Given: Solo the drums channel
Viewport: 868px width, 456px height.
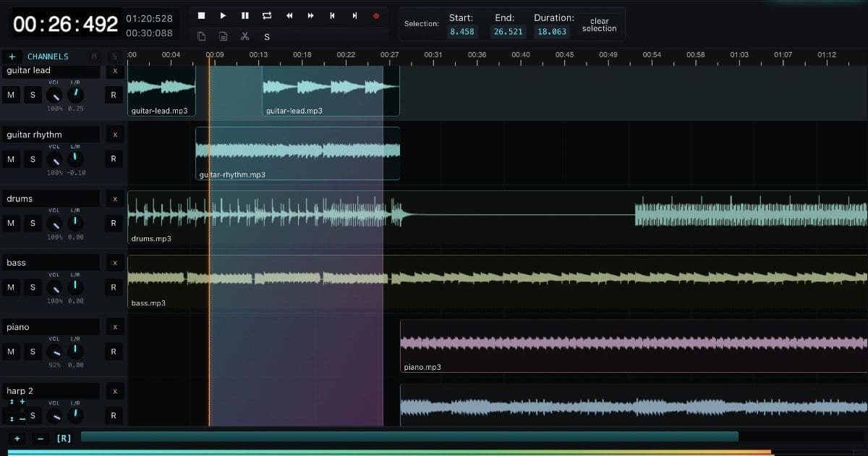Looking at the screenshot, I should click(33, 223).
